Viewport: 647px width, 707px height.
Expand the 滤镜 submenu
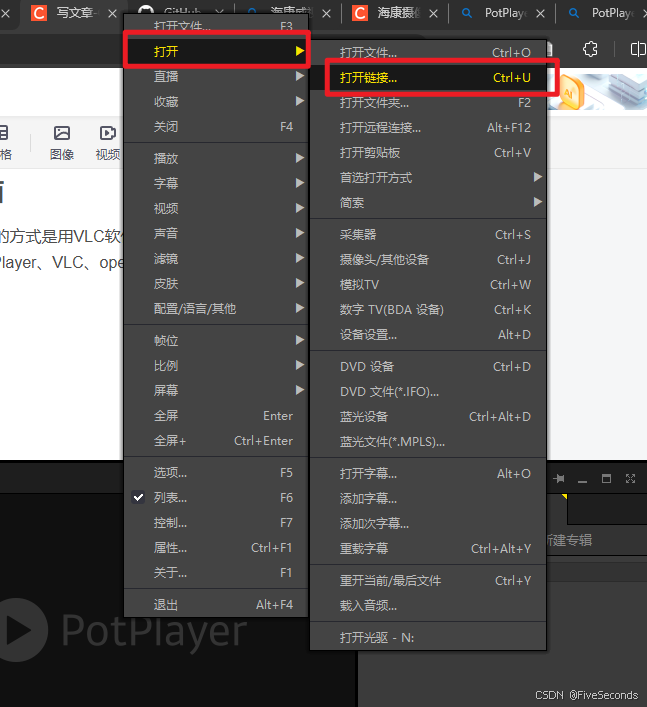[216, 258]
